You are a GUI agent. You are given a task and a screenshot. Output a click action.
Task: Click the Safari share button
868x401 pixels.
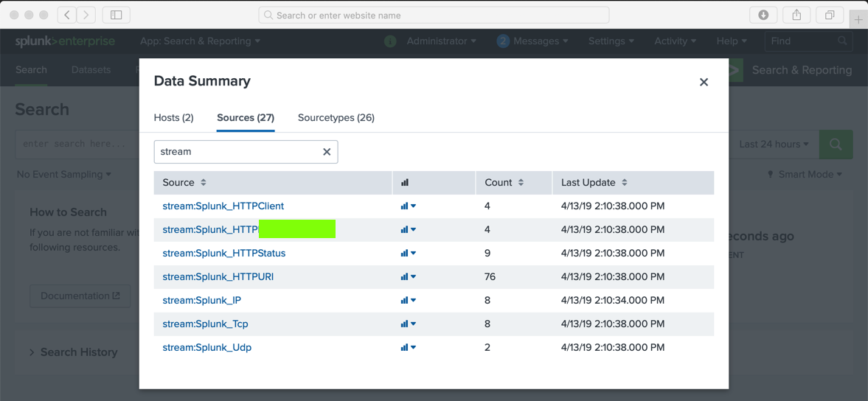(x=796, y=15)
